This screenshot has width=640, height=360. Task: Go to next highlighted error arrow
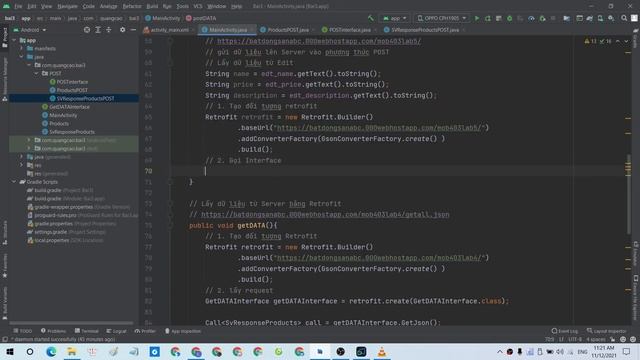626,41
